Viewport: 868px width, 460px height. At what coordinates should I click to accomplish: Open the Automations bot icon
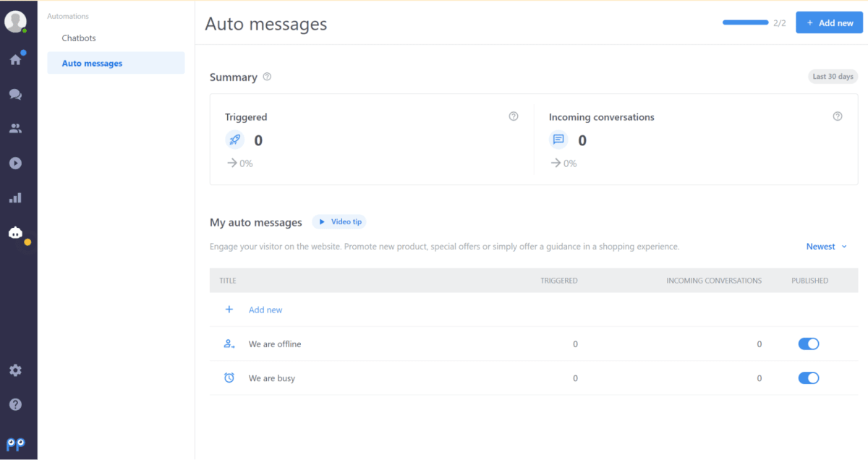[x=15, y=232]
